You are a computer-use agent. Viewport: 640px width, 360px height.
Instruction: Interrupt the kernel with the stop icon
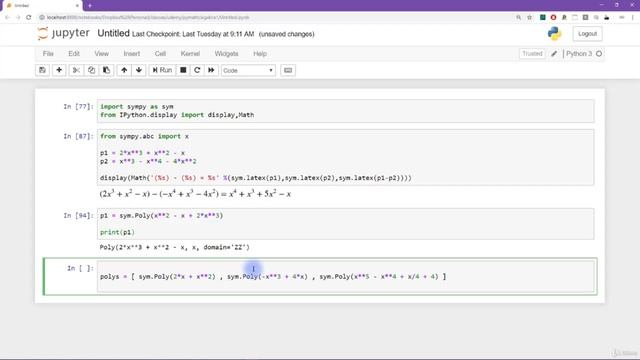183,70
